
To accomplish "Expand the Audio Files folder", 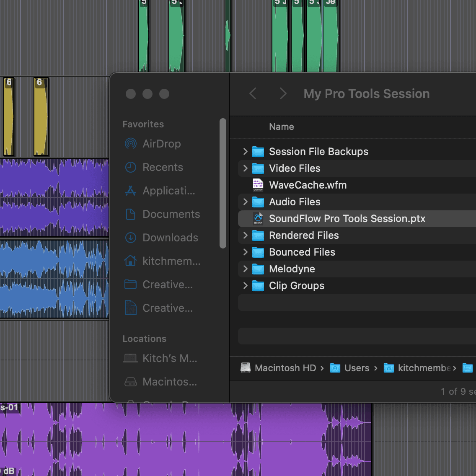I will click(245, 202).
